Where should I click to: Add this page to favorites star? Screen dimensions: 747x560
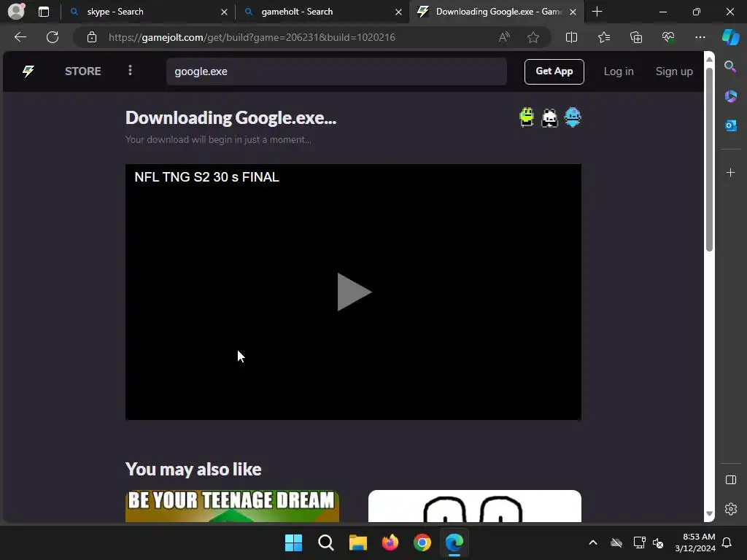tap(533, 37)
